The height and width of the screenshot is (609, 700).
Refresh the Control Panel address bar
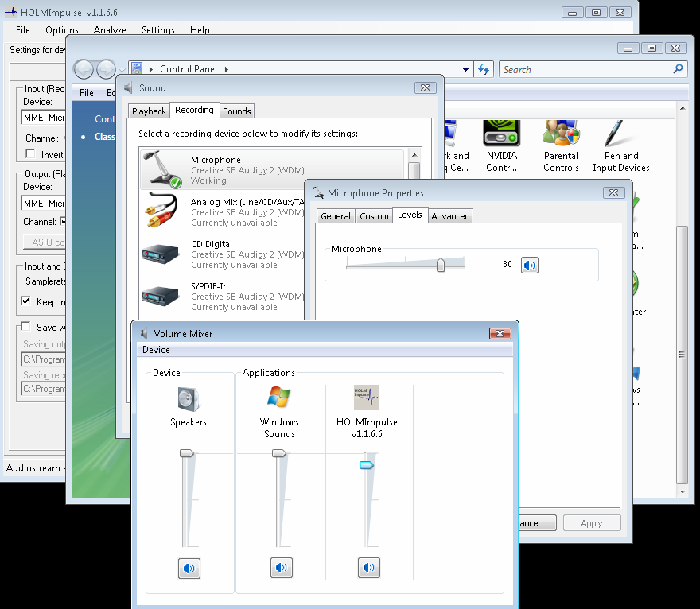[x=484, y=70]
